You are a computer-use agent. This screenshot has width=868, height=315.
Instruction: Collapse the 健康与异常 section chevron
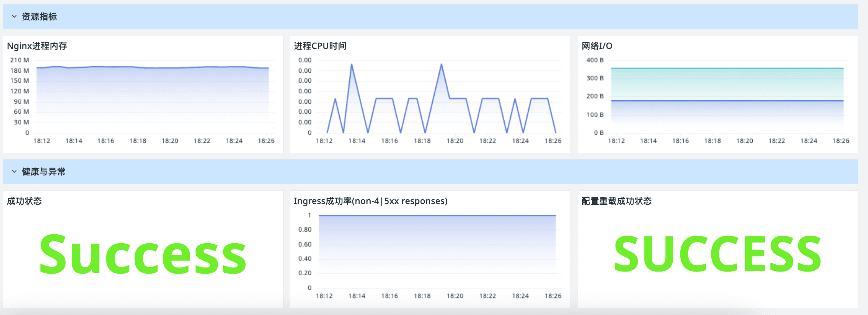14,172
